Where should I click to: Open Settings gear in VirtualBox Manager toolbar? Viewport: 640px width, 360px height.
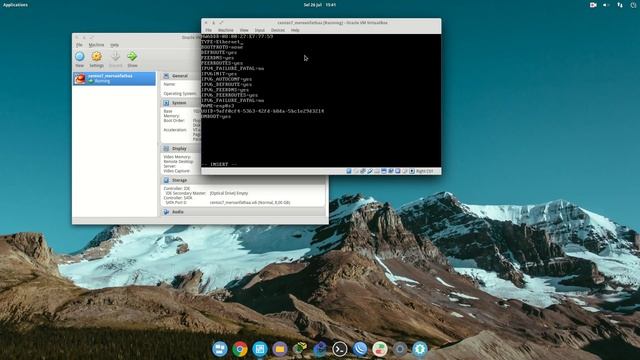point(97,56)
